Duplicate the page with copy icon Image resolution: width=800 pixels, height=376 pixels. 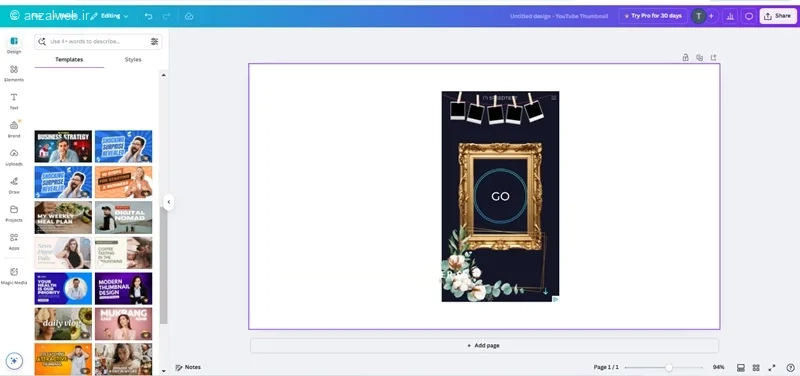click(x=699, y=58)
